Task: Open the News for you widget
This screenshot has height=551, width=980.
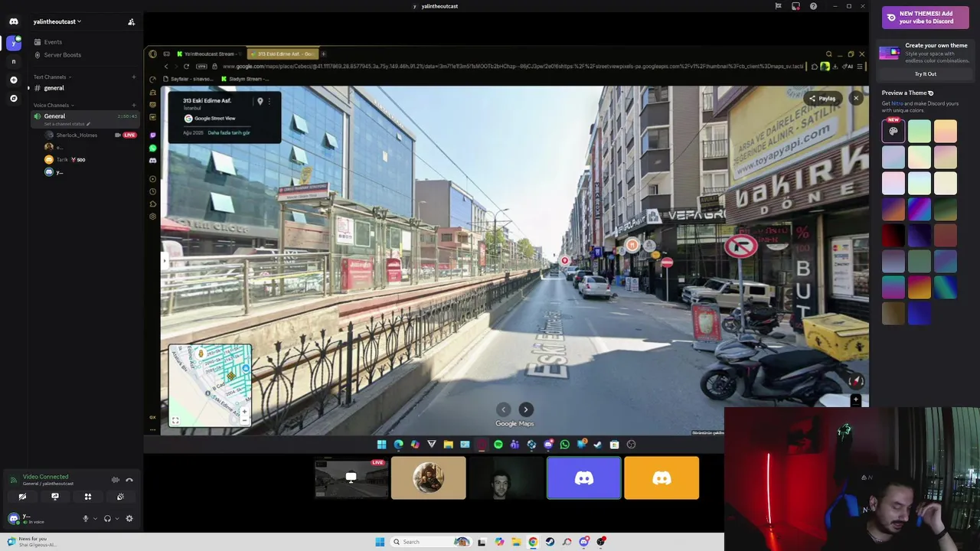Action: tap(32, 541)
